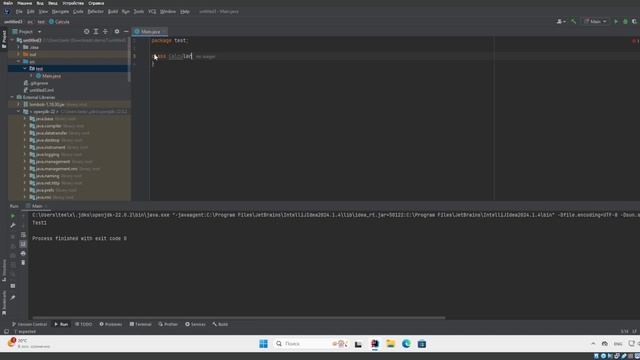
Task: Open the Navigate menu
Action: (x=60, y=12)
